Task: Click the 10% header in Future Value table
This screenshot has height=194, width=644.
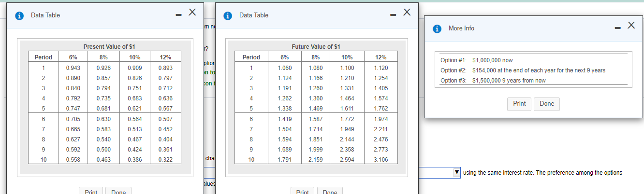Action: click(347, 57)
